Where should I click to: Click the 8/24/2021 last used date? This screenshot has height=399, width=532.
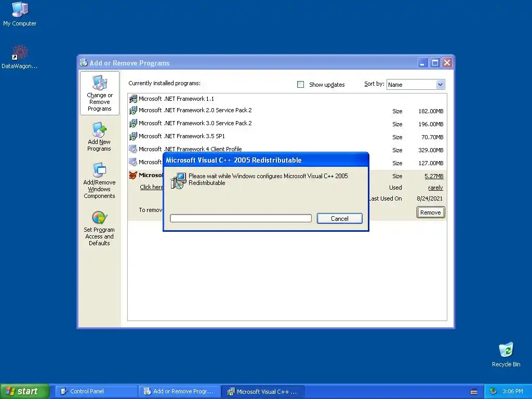click(x=430, y=198)
